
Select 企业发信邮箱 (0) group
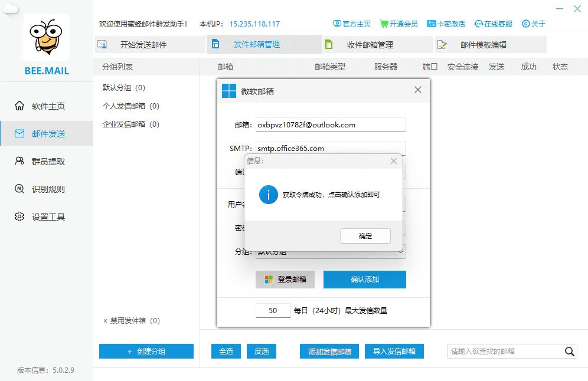coord(131,124)
